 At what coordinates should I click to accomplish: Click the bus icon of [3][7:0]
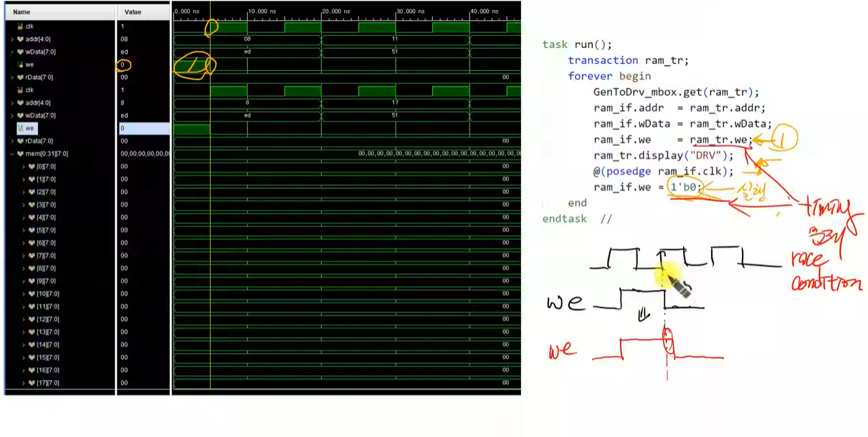tap(32, 205)
